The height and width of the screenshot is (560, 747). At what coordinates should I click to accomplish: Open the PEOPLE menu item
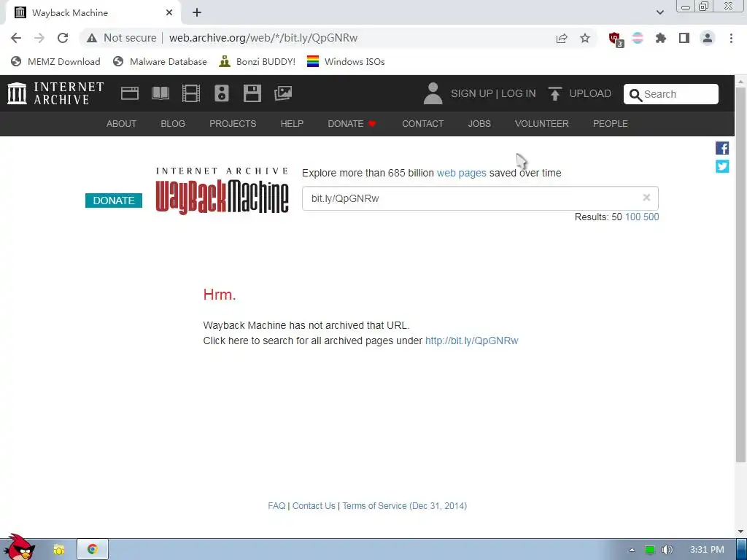coord(611,124)
